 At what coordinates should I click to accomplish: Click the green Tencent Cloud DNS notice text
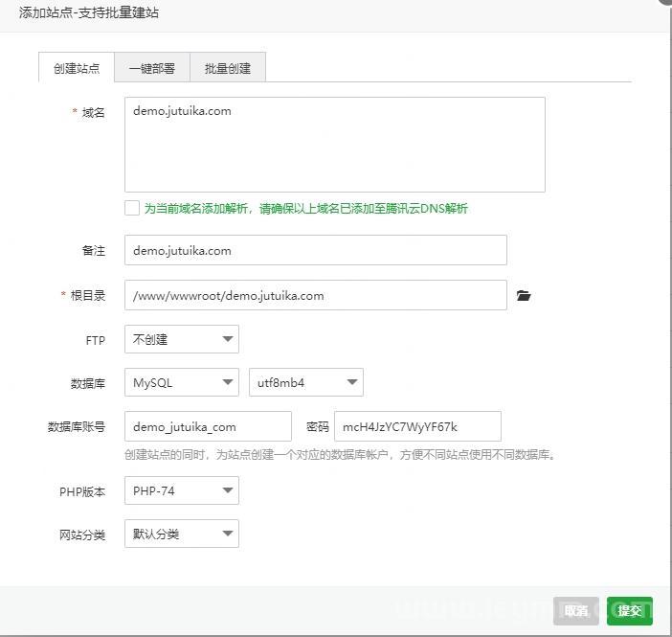click(305, 209)
